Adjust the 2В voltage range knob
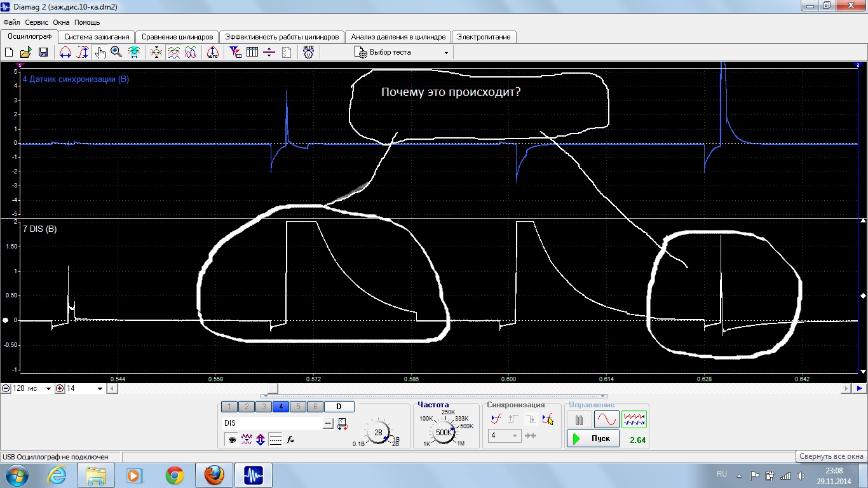This screenshot has width=868, height=488. tap(378, 433)
